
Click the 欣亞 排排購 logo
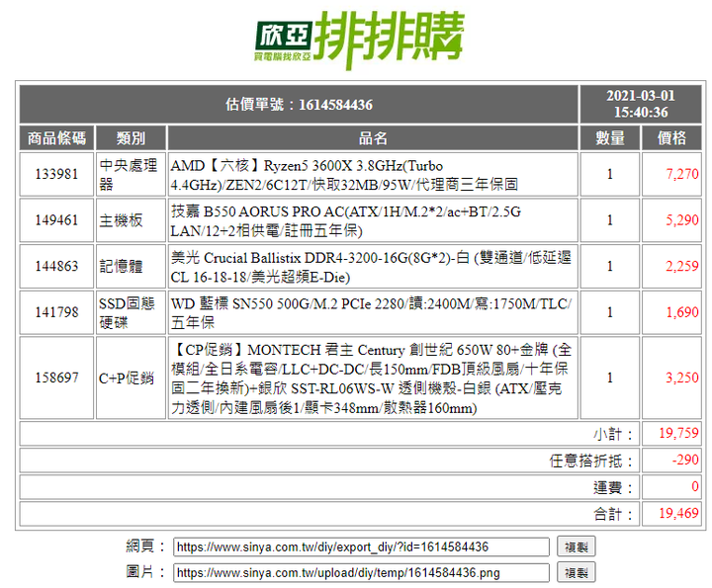coord(359,40)
